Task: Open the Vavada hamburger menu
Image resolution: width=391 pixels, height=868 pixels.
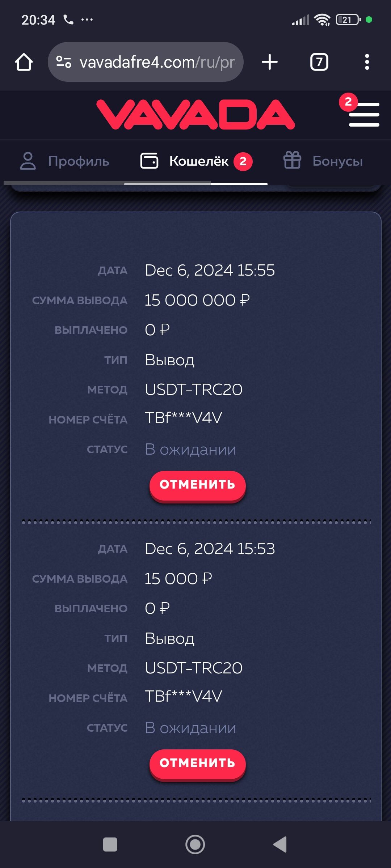Action: 364,115
